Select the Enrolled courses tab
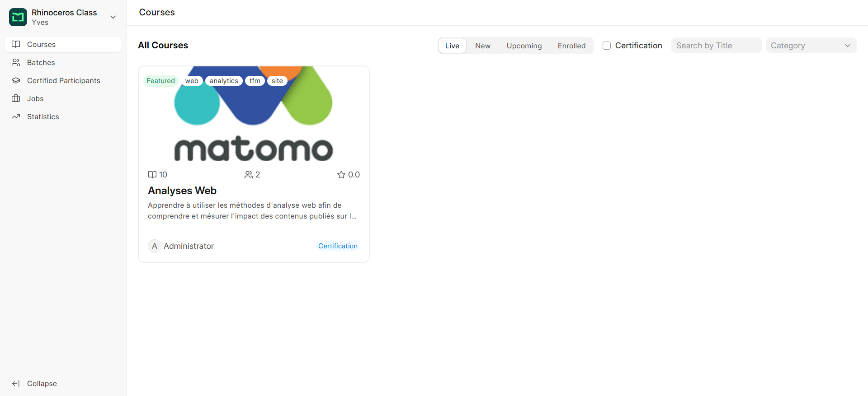 click(571, 46)
